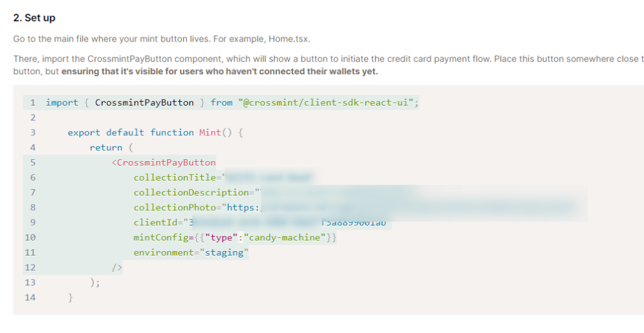Click the "mintConfig" attribute
Viewport: 644px width, 333px height.
(x=158, y=237)
